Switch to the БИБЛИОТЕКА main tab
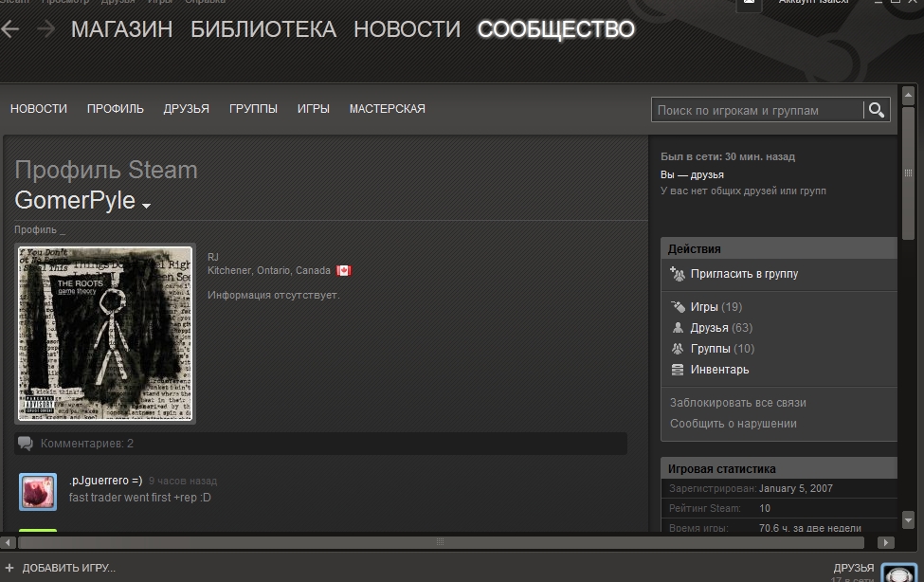The image size is (924, 582). pyautogui.click(x=263, y=29)
